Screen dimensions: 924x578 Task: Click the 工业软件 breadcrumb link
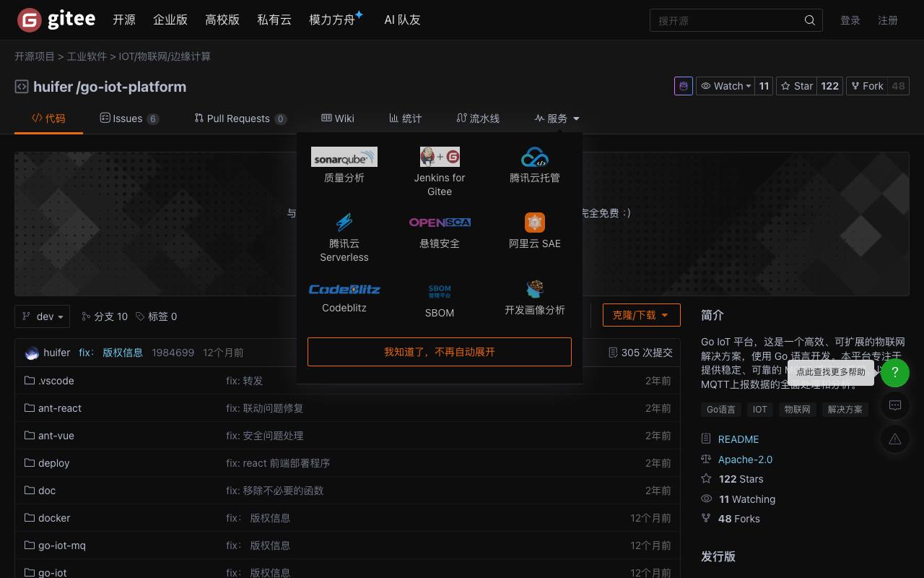pyautogui.click(x=87, y=56)
